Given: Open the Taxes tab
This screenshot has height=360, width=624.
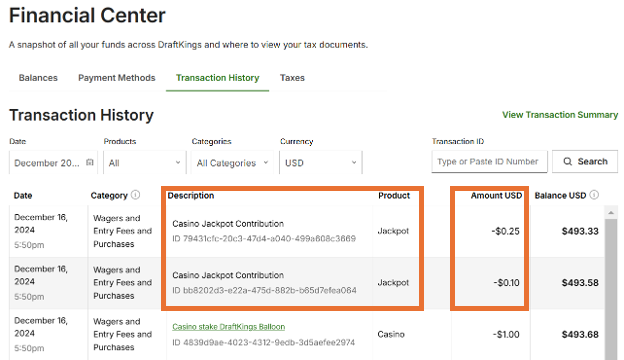Looking at the screenshot, I should coord(292,78).
